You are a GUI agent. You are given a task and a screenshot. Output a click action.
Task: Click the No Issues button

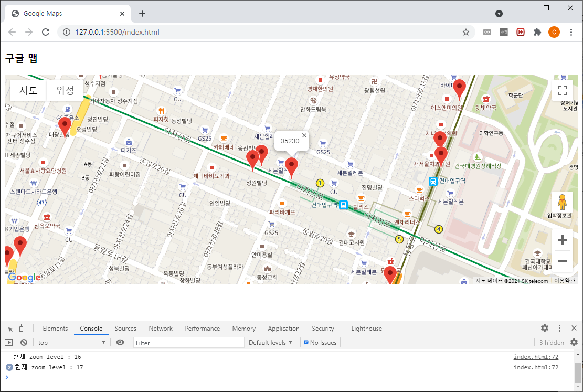320,342
